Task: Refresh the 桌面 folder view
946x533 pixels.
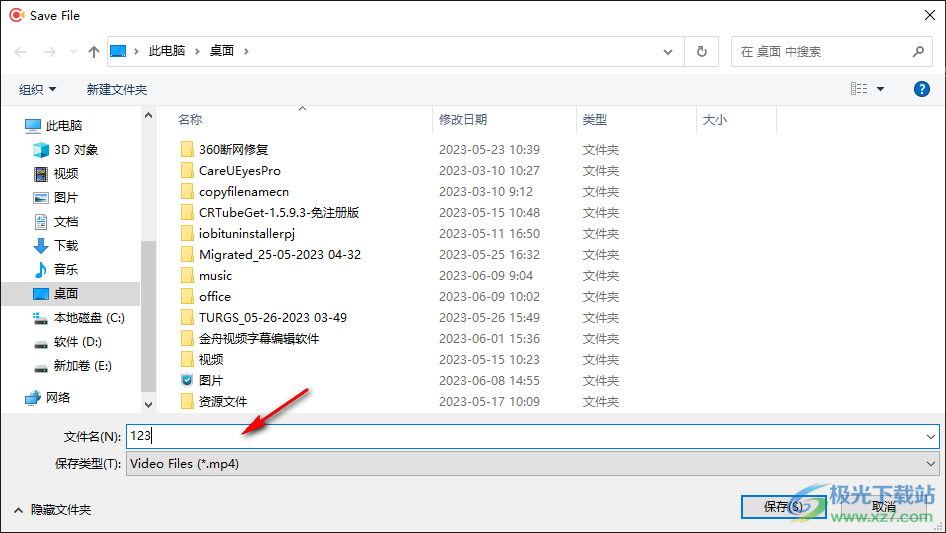Action: (x=702, y=52)
